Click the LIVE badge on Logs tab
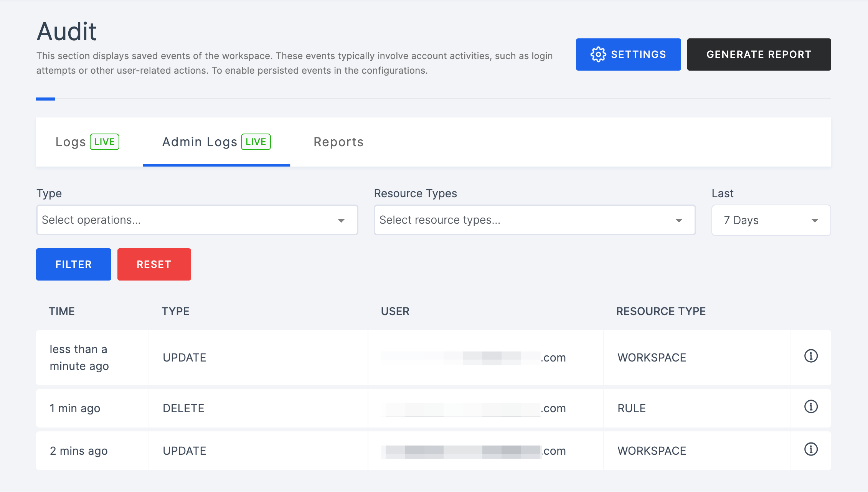This screenshot has width=868, height=492. click(104, 141)
